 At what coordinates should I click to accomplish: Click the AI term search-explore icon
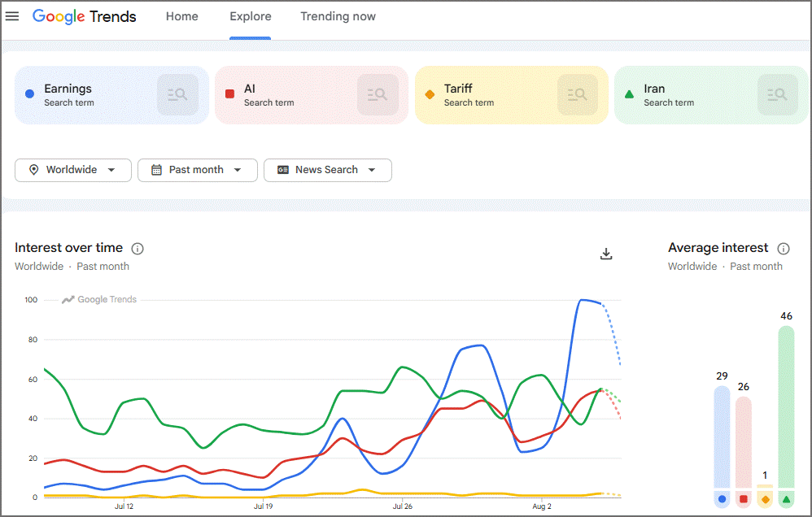point(378,95)
